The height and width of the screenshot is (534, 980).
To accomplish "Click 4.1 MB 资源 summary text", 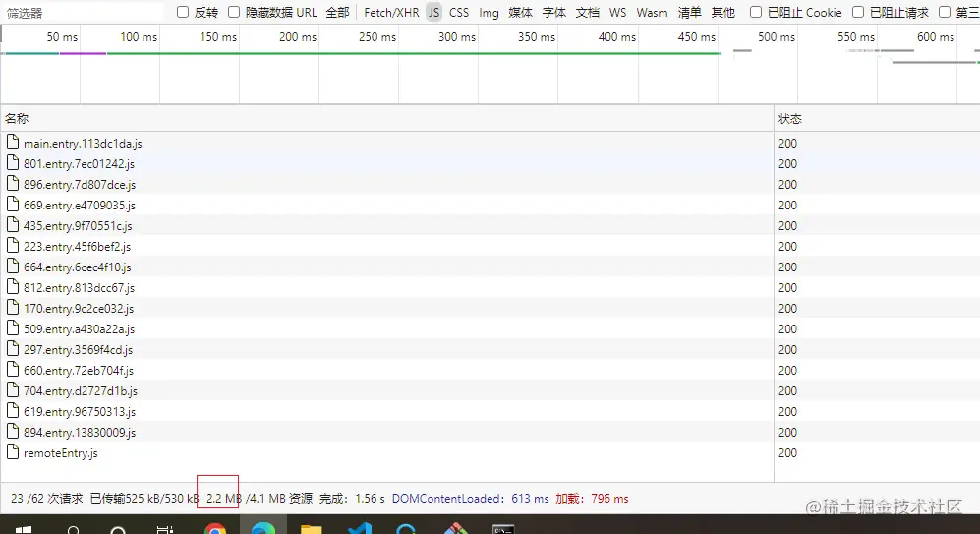I will coord(282,499).
